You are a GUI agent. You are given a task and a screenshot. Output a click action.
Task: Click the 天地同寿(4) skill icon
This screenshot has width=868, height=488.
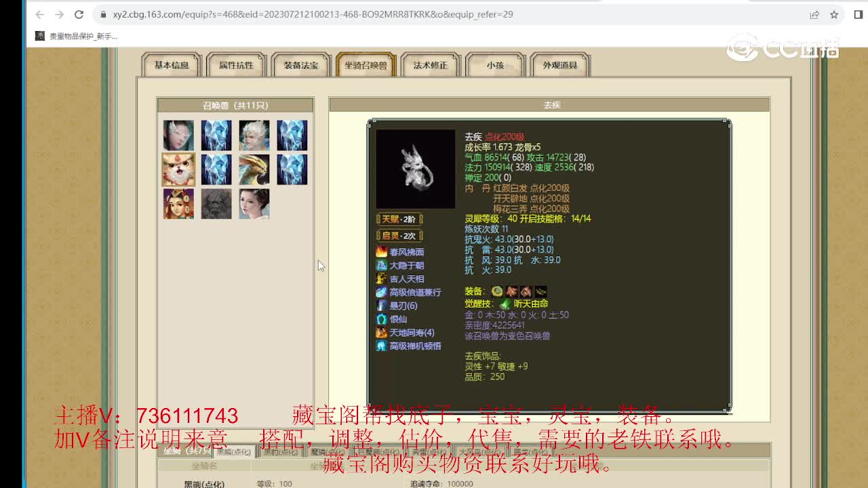(x=381, y=332)
